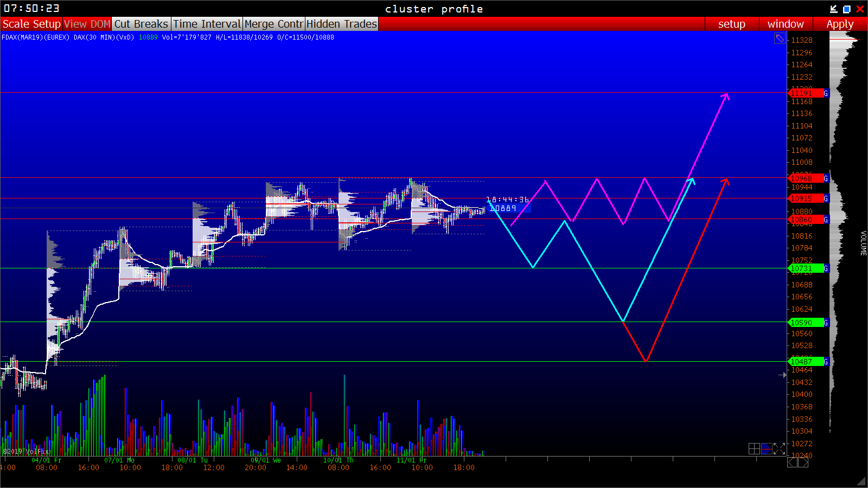Click the '07/01 Mo' date on time axis
Image resolution: width=868 pixels, height=488 pixels.
pyautogui.click(x=119, y=460)
